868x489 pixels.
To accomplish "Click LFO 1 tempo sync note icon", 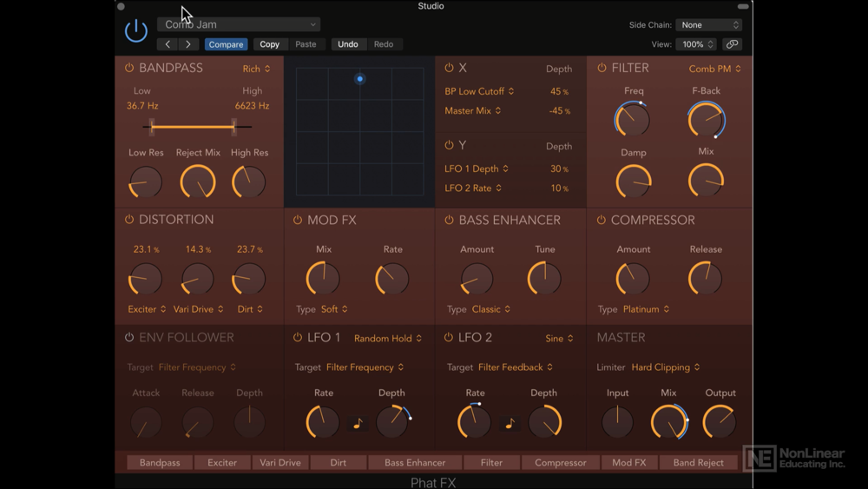I will pyautogui.click(x=358, y=424).
